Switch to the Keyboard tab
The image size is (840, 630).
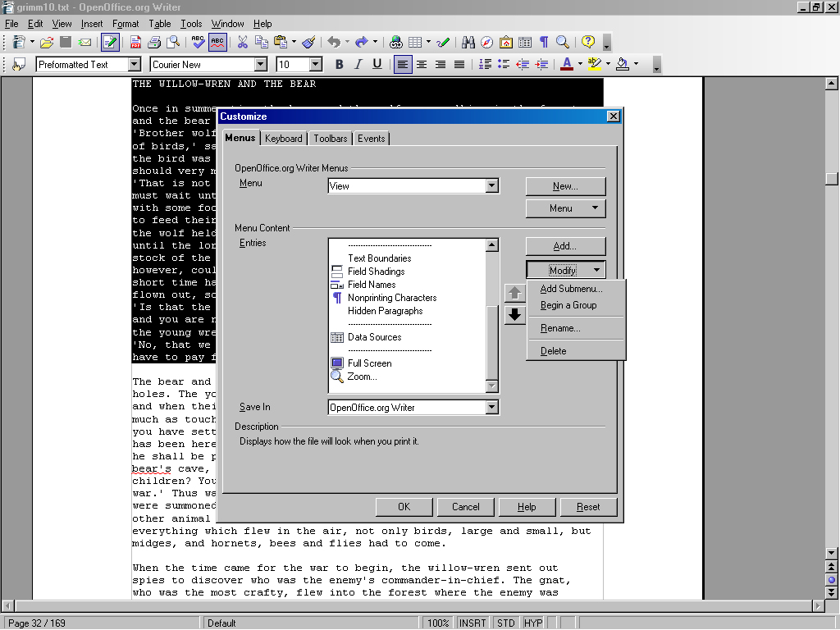283,138
